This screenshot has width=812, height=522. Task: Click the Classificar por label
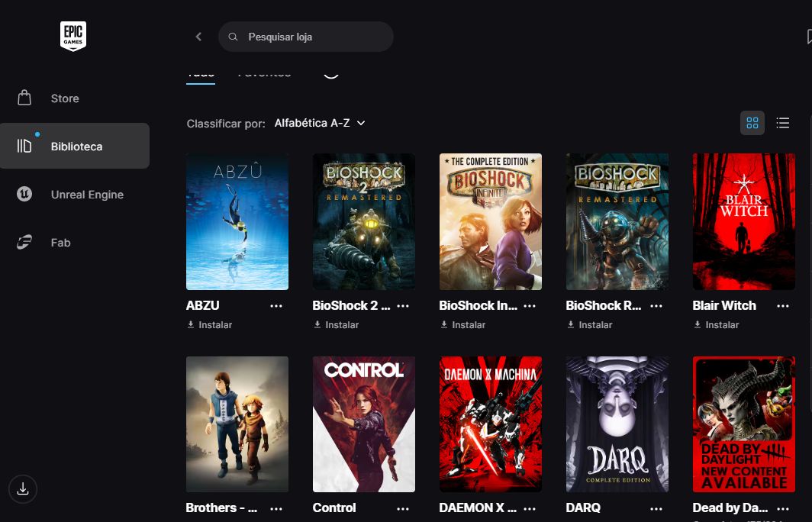coord(226,124)
